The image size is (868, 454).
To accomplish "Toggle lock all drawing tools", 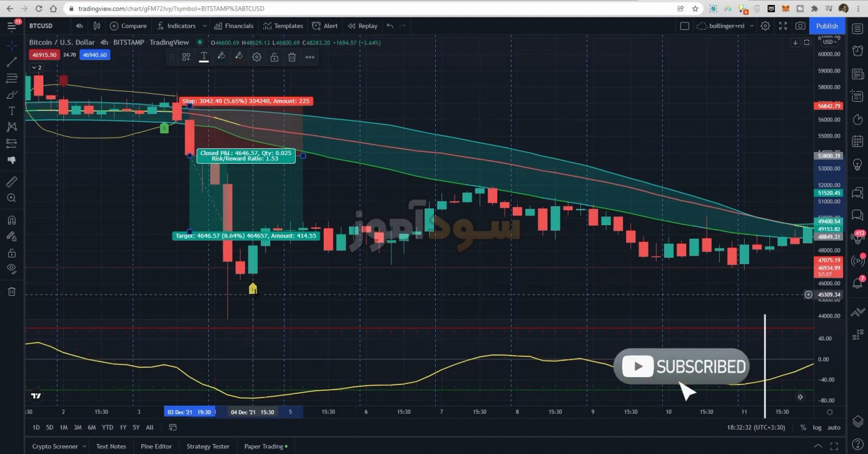I will click(11, 253).
